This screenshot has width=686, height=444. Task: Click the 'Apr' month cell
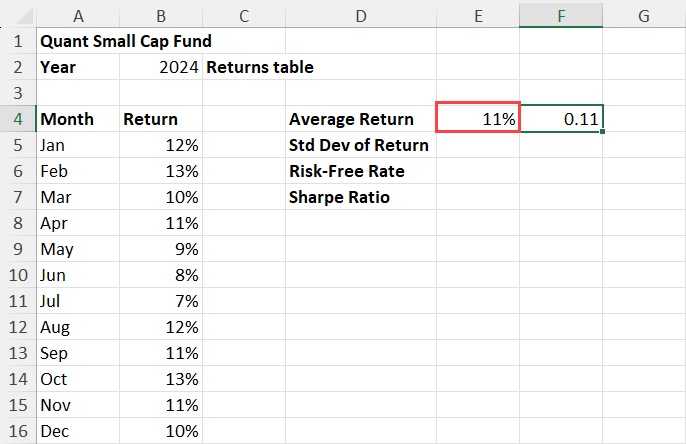pos(78,223)
